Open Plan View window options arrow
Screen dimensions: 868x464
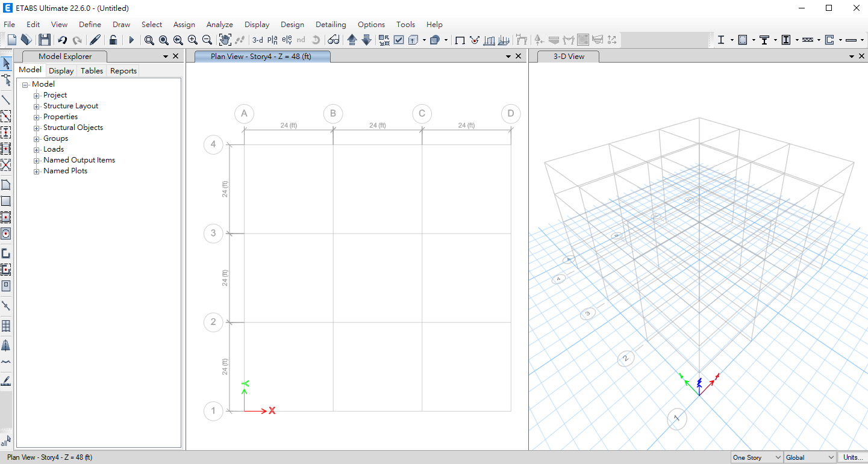[x=508, y=56]
